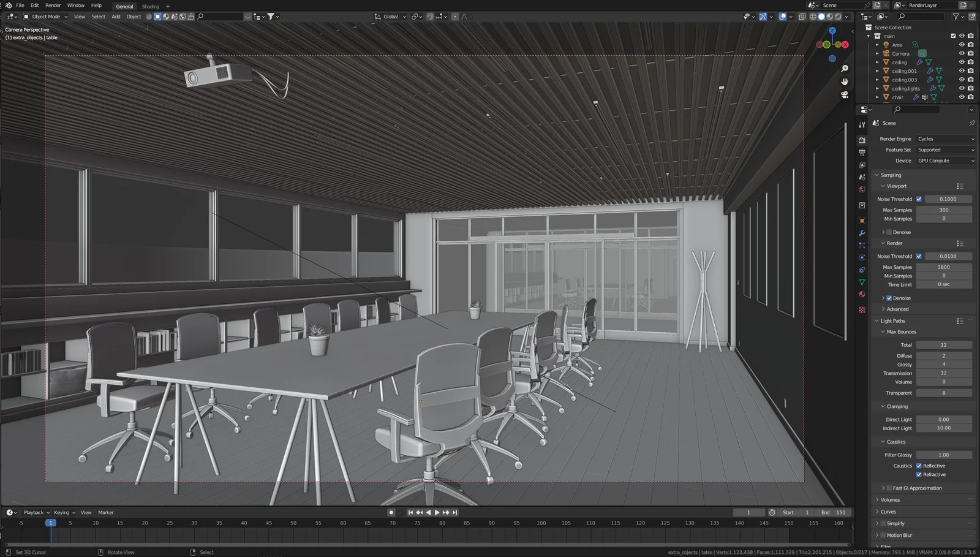Enable the Denoise checkbox under Viewport sampling

coord(888,232)
